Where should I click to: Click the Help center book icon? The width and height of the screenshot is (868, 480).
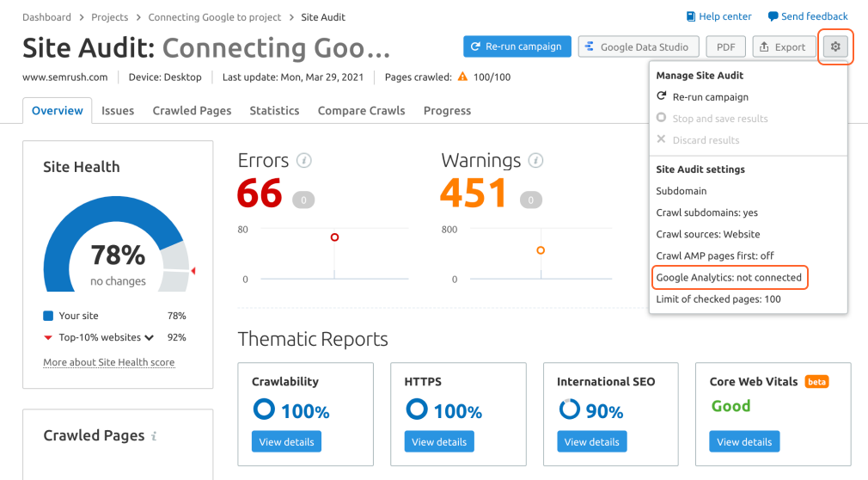(x=691, y=16)
